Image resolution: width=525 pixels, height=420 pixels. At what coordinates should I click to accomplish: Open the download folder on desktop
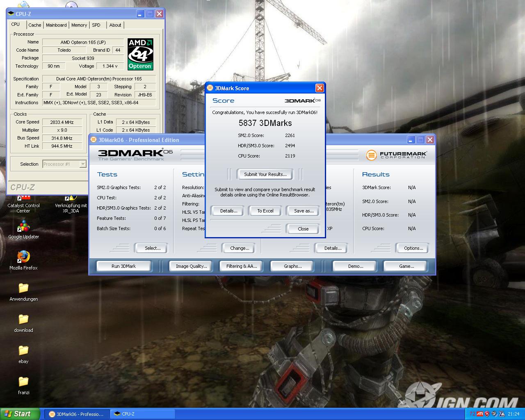pos(23,323)
